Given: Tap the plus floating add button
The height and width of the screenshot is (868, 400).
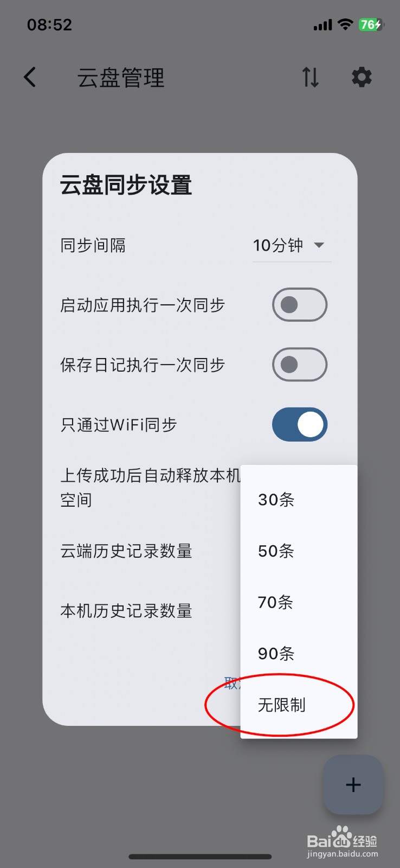Looking at the screenshot, I should point(353,784).
